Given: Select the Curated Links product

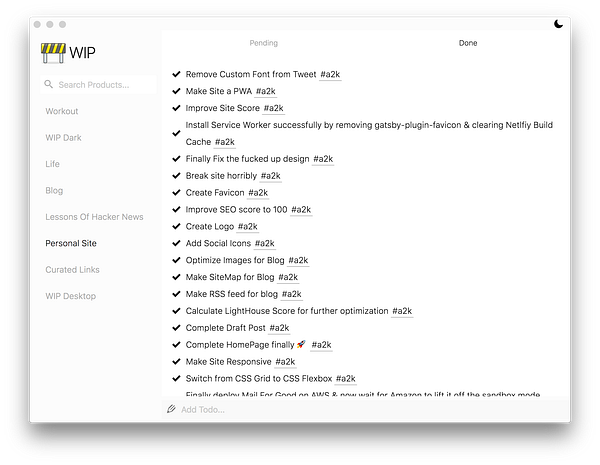Looking at the screenshot, I should point(74,270).
